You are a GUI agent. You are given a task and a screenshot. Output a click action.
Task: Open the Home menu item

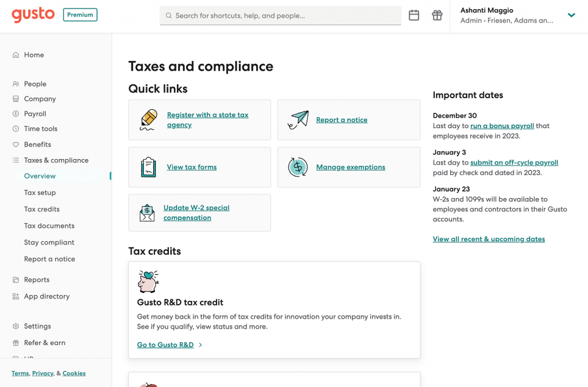34,55
